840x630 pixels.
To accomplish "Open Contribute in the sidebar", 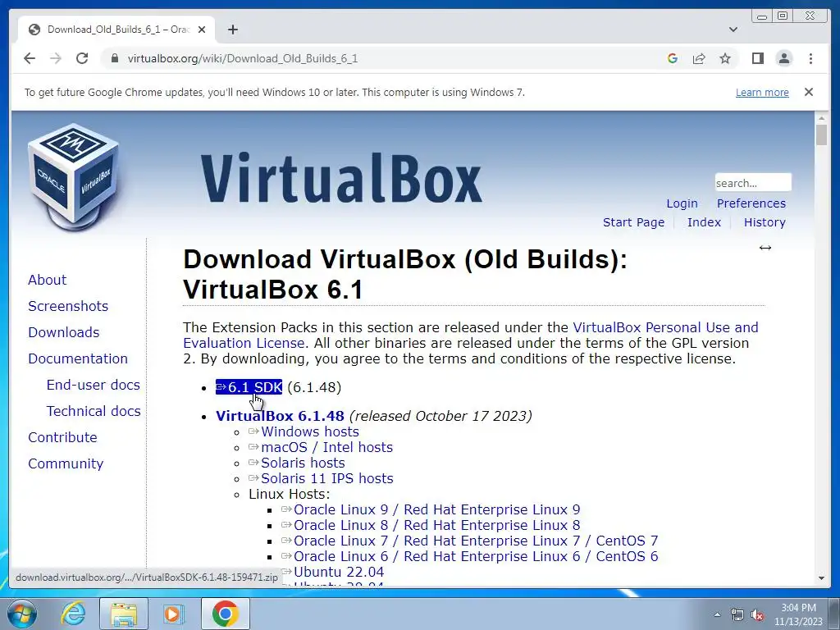I will point(62,437).
